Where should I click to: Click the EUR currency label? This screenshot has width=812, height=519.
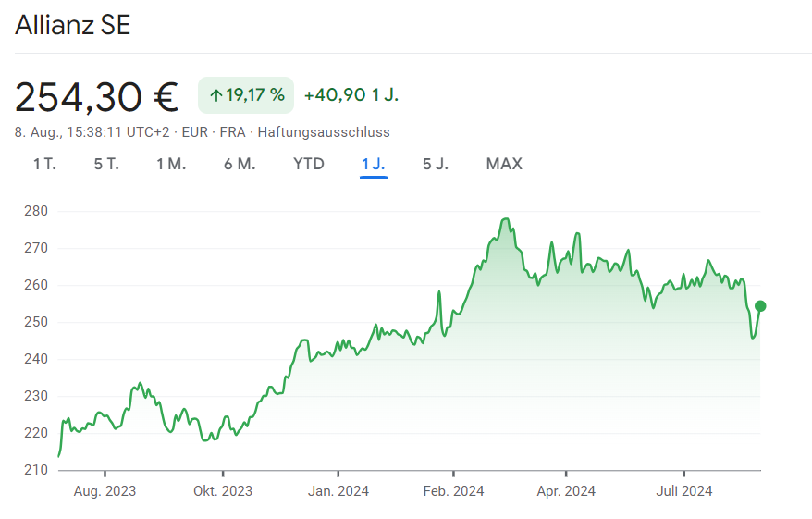click(x=195, y=132)
